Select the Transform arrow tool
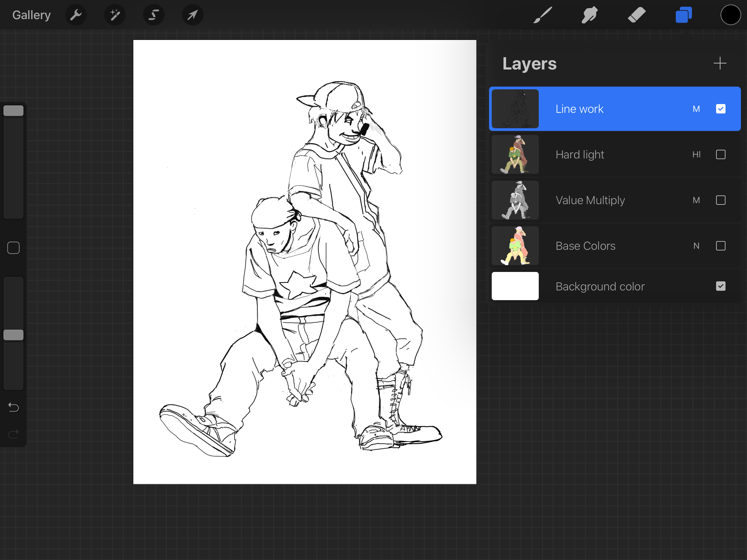747x560 pixels. point(192,15)
